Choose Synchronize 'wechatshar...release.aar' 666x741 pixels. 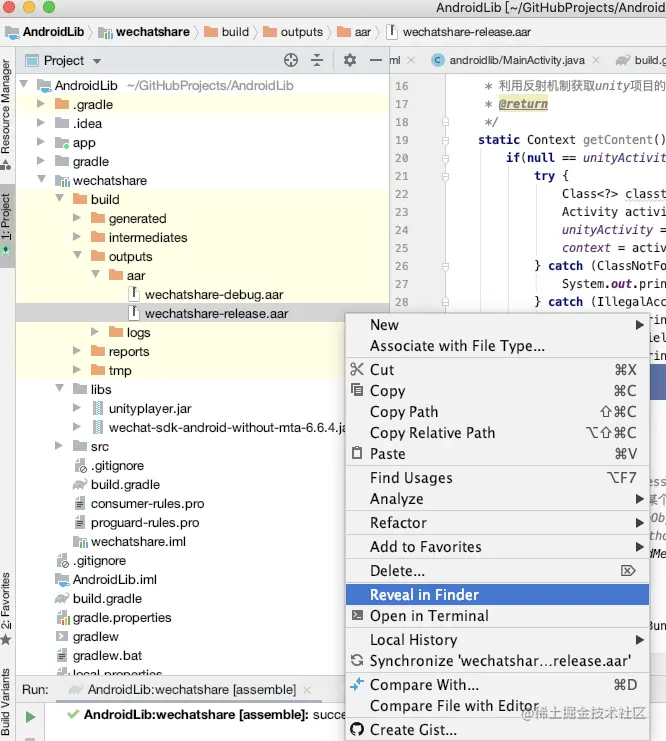(x=497, y=661)
